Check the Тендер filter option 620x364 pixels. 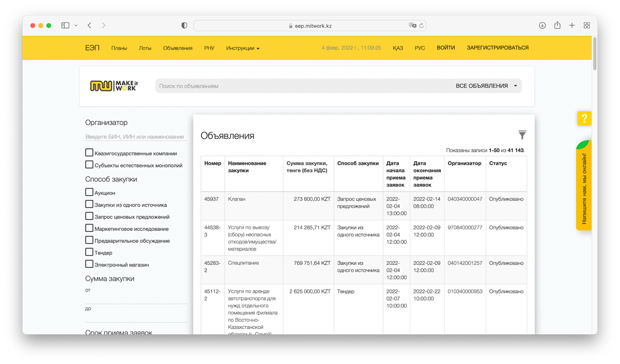tap(89, 252)
